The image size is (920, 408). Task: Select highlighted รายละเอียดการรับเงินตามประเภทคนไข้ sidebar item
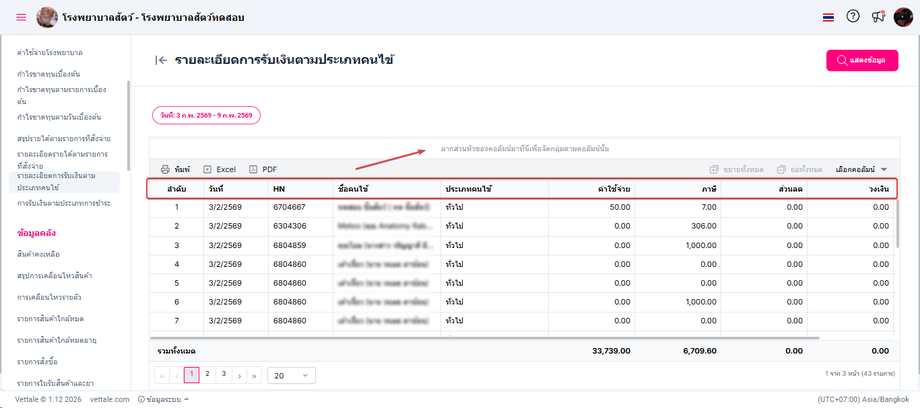pyautogui.click(x=65, y=181)
